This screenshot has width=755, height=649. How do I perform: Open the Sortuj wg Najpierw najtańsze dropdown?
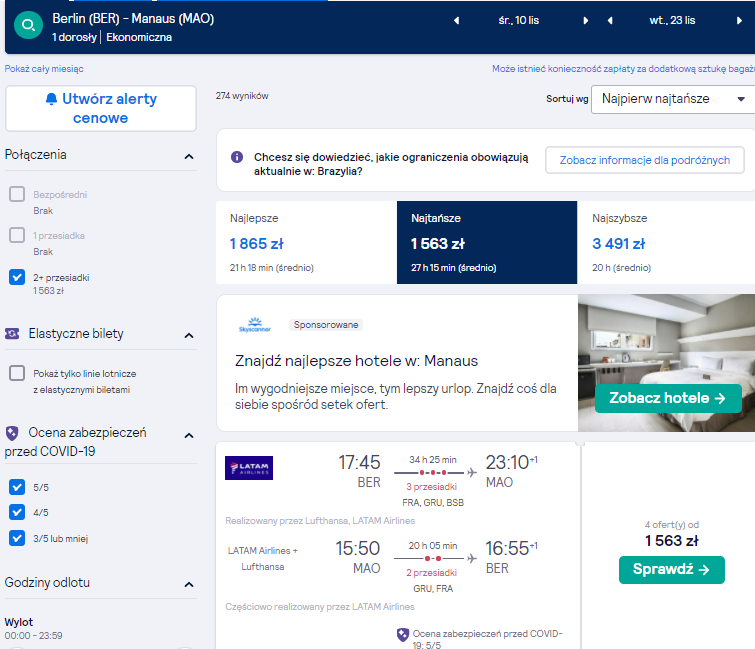click(673, 99)
